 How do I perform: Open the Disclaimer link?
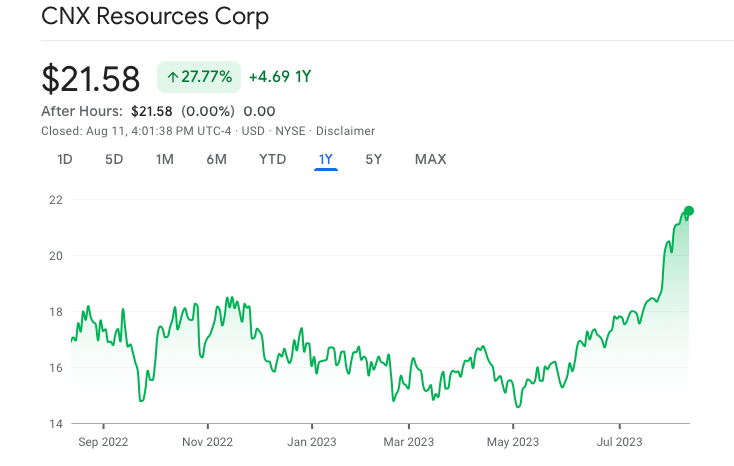[x=345, y=131]
